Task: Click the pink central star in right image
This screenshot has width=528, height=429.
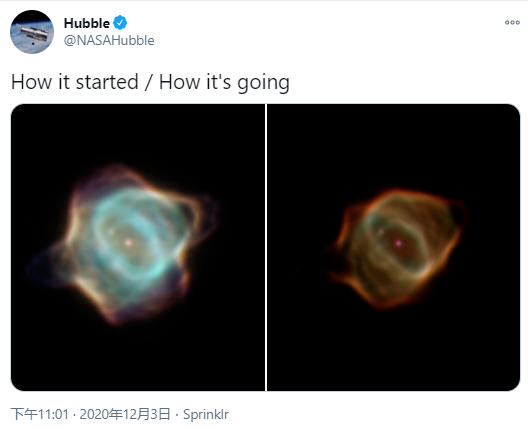Action: pyautogui.click(x=399, y=243)
